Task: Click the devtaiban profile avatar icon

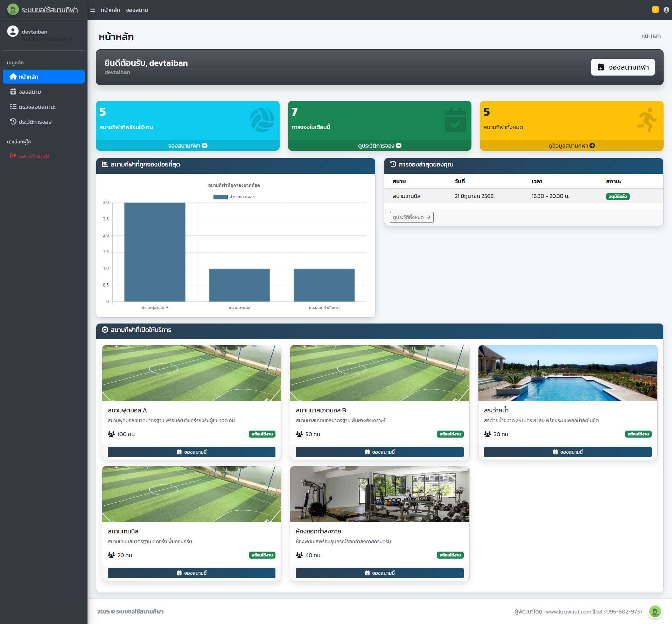Action: pyautogui.click(x=13, y=31)
